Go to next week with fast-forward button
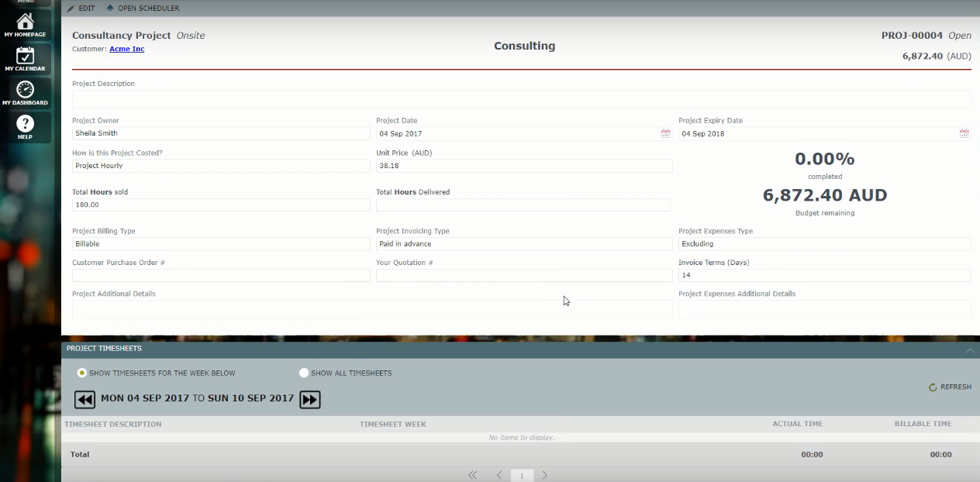 pos(310,399)
